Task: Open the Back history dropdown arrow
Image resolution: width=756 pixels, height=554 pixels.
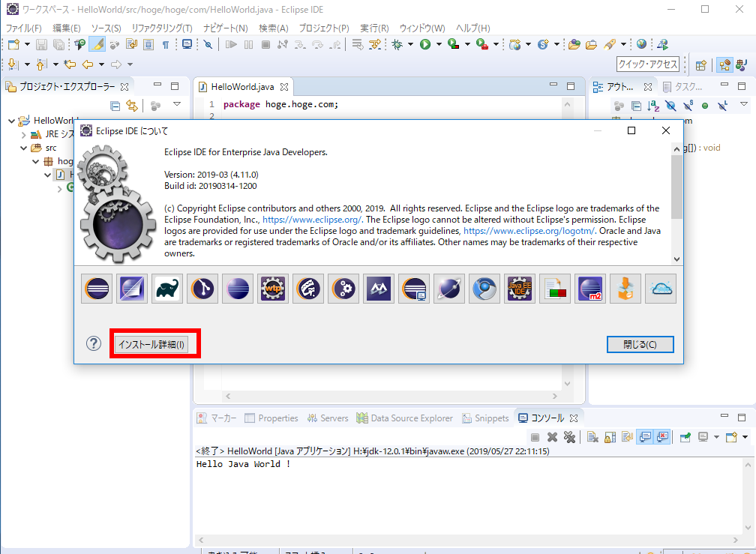Action: click(101, 64)
